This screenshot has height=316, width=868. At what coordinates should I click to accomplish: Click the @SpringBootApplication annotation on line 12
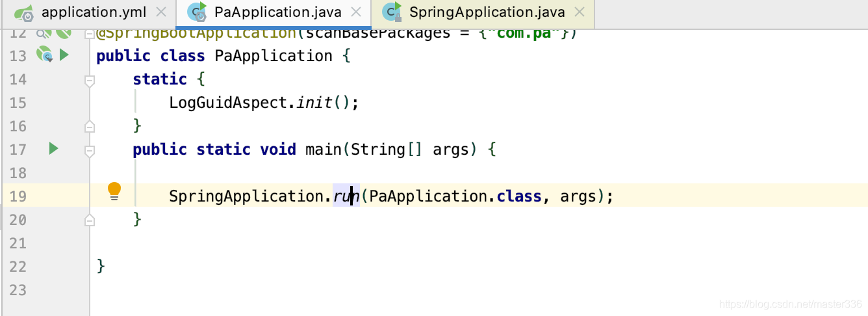(196, 33)
